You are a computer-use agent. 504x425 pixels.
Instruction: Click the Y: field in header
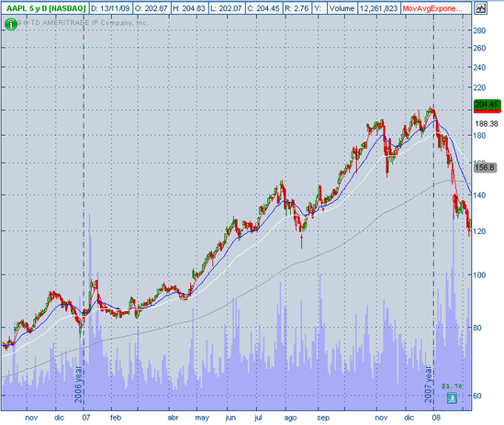point(318,8)
